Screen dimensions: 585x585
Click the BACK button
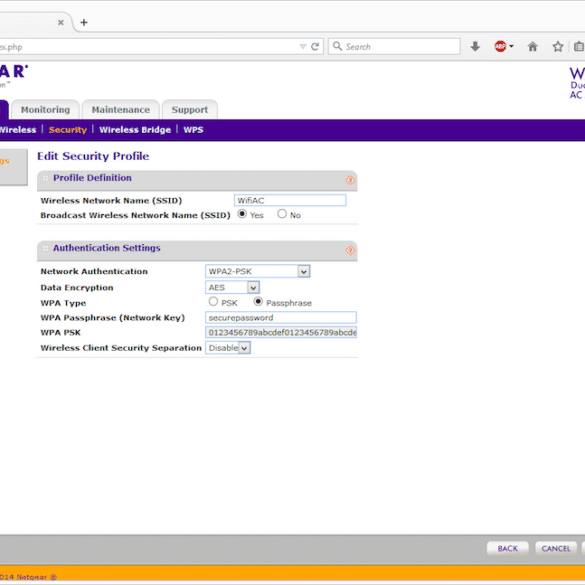pyautogui.click(x=507, y=548)
